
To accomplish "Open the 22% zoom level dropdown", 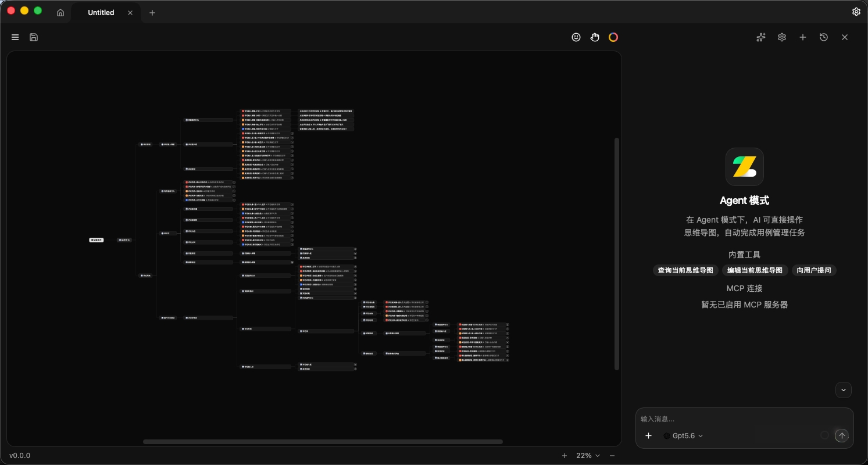I will pos(588,456).
